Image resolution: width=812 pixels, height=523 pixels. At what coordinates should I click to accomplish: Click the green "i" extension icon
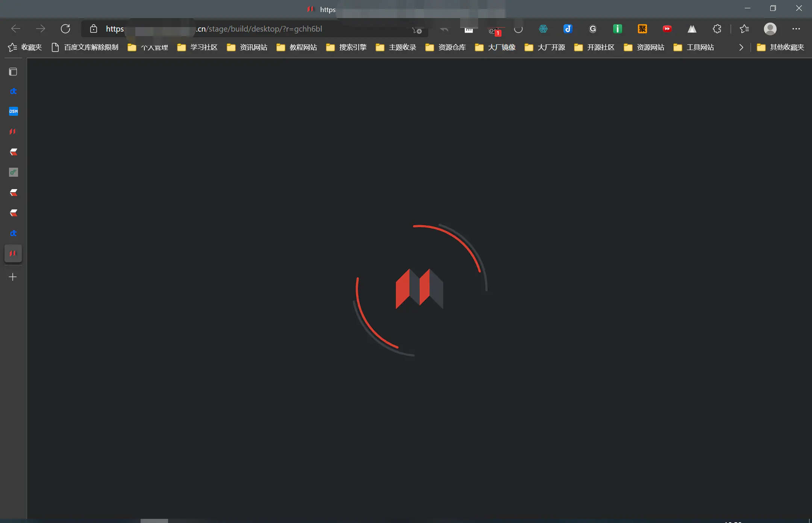click(617, 29)
